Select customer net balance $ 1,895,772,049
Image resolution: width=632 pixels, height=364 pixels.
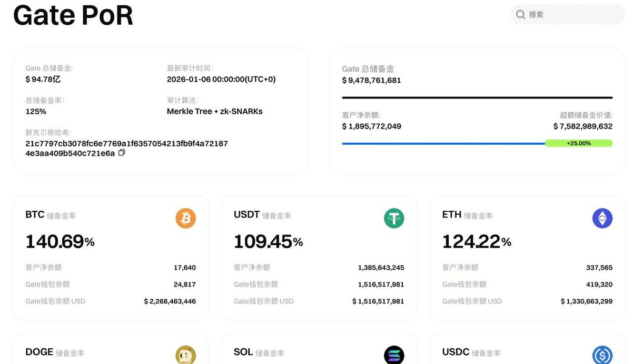371,126
